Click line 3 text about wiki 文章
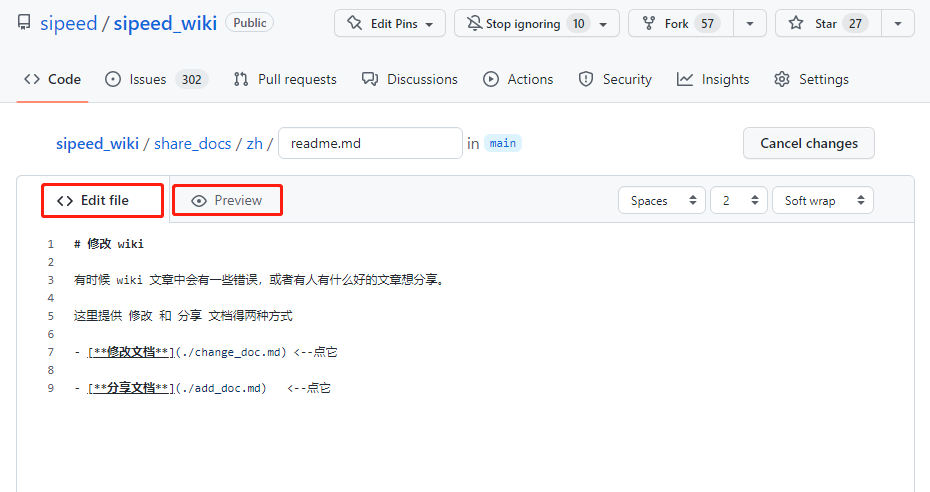The height and width of the screenshot is (492, 930). click(259, 280)
